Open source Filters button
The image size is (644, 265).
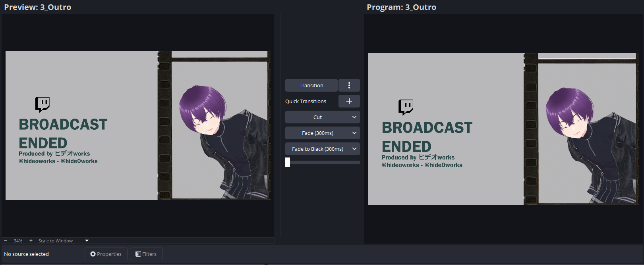tap(146, 254)
